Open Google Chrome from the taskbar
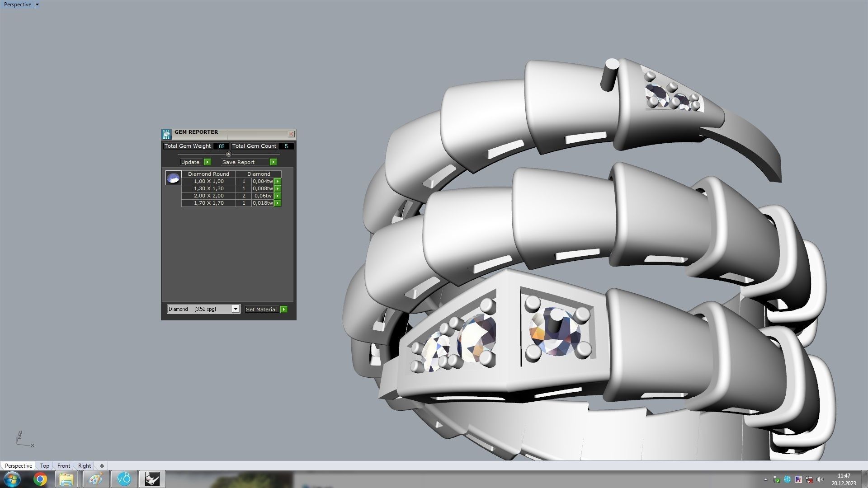 click(40, 479)
